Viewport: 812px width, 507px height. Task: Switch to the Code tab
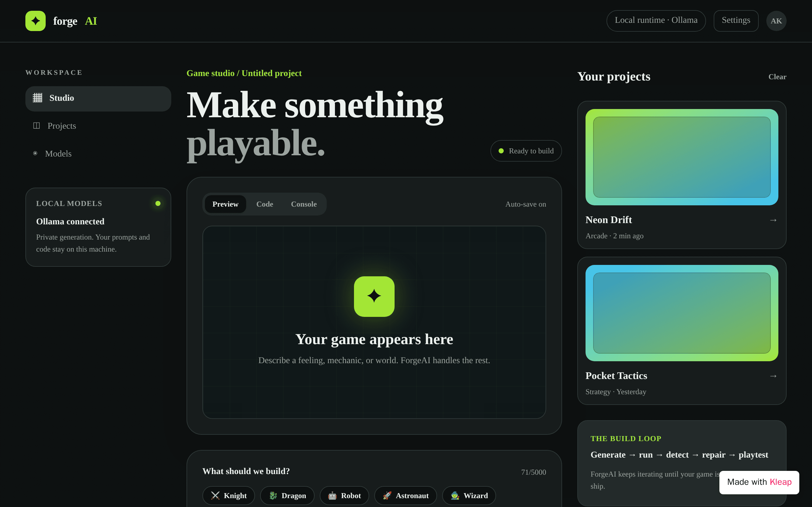265,204
